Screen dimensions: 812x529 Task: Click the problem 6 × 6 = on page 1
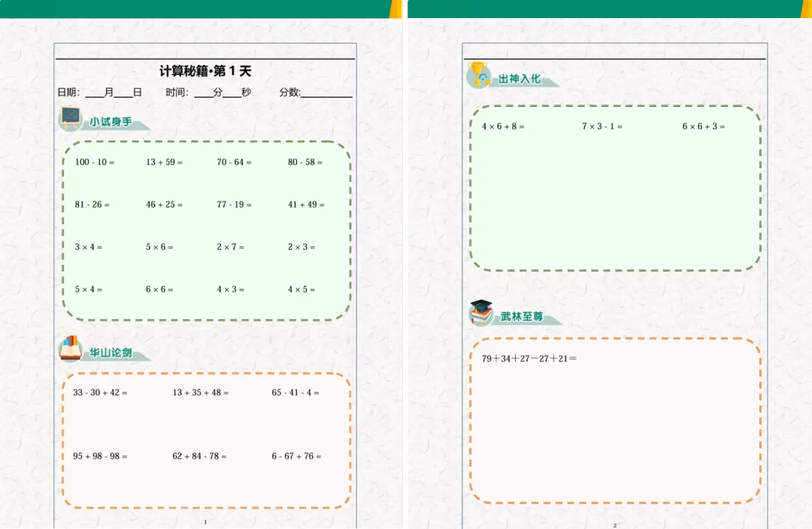[159, 290]
